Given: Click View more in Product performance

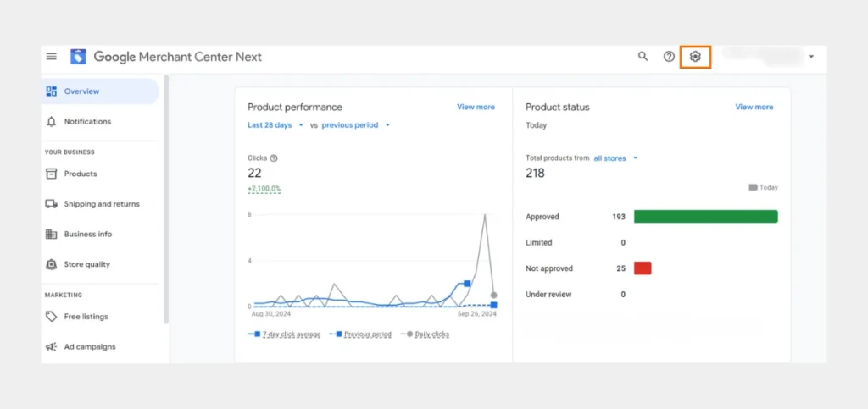Looking at the screenshot, I should (x=476, y=107).
